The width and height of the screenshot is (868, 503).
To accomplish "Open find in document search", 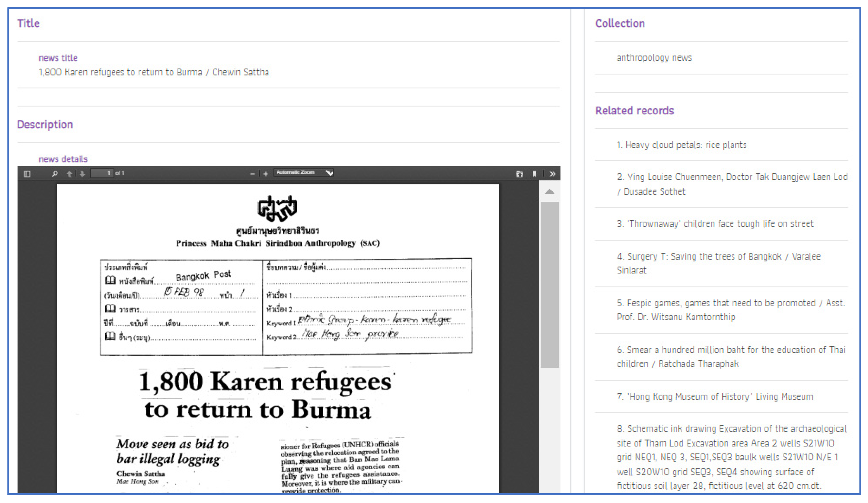I will click(x=55, y=174).
